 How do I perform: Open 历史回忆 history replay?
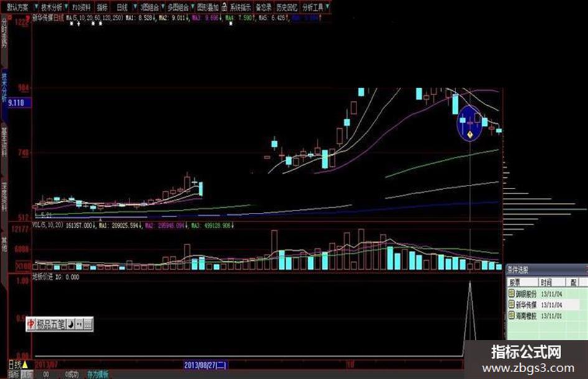pos(287,7)
